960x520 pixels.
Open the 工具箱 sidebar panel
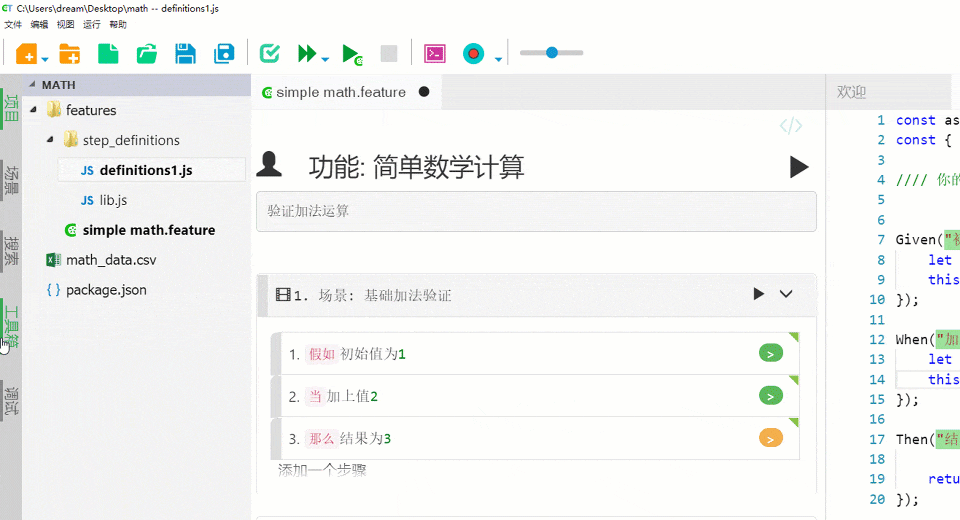(x=11, y=323)
